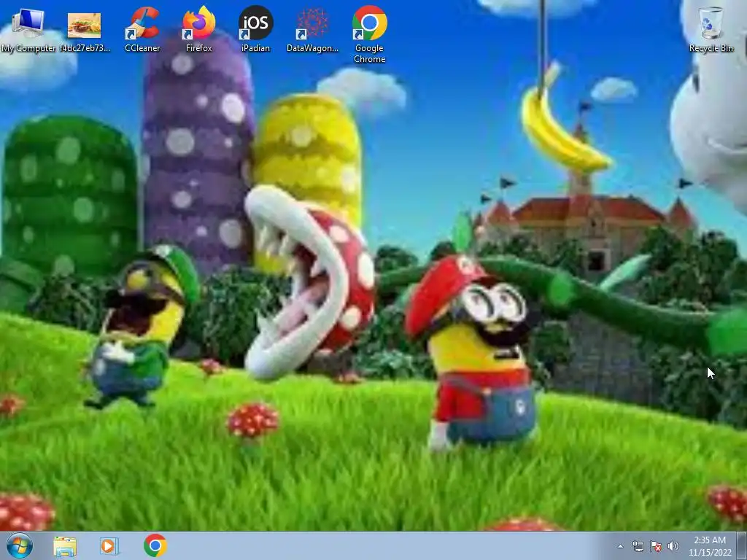This screenshot has height=560, width=747.
Task: Click the clock showing 2:35 AM
Action: pos(710,546)
